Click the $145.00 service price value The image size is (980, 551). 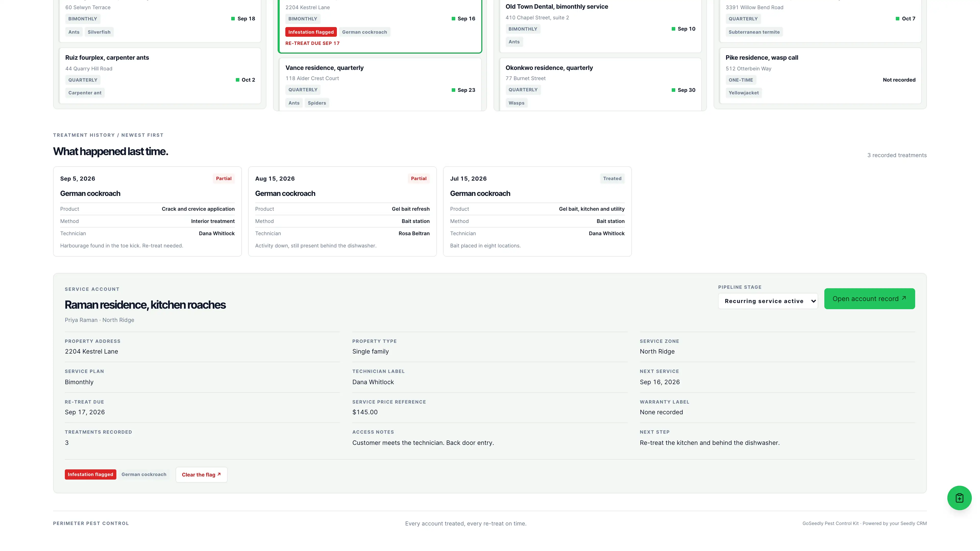[x=365, y=412]
